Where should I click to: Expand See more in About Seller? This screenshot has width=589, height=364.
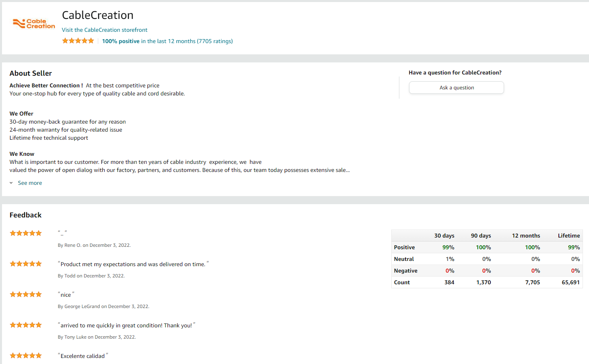click(x=30, y=183)
